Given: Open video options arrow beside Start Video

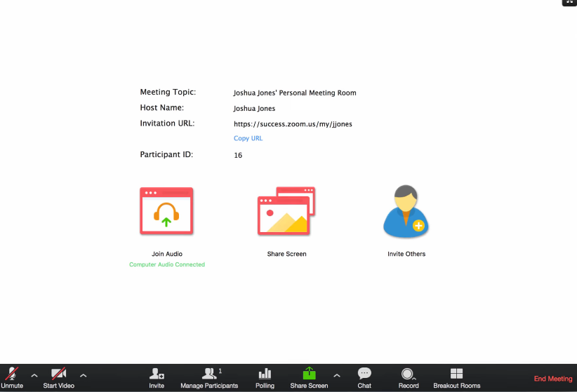Looking at the screenshot, I should (83, 376).
